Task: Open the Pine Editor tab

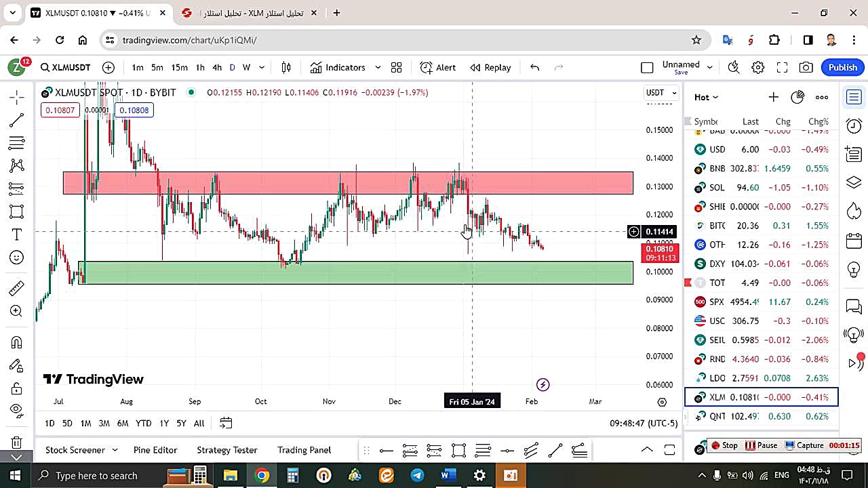Action: (155, 450)
